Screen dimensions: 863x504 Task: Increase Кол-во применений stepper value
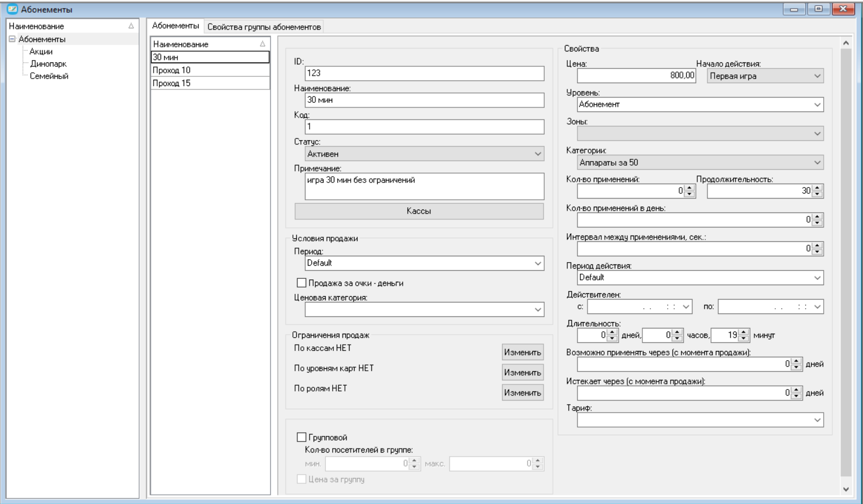coord(689,188)
